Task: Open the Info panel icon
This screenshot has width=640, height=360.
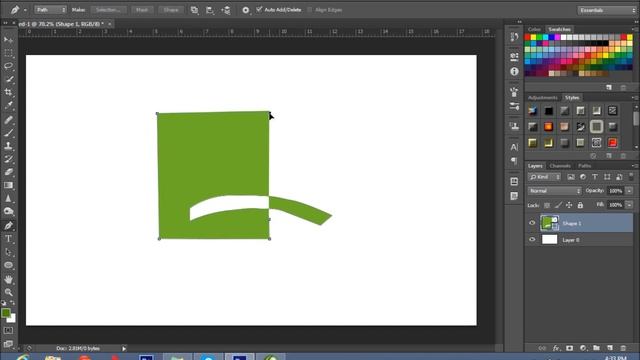Action: (x=514, y=71)
